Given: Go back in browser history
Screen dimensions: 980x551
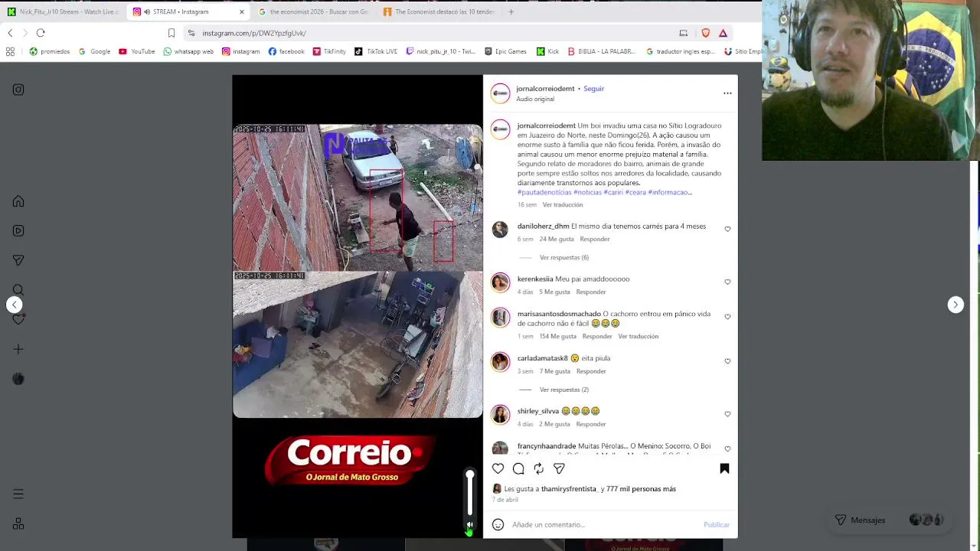Looking at the screenshot, I should pyautogui.click(x=10, y=33).
